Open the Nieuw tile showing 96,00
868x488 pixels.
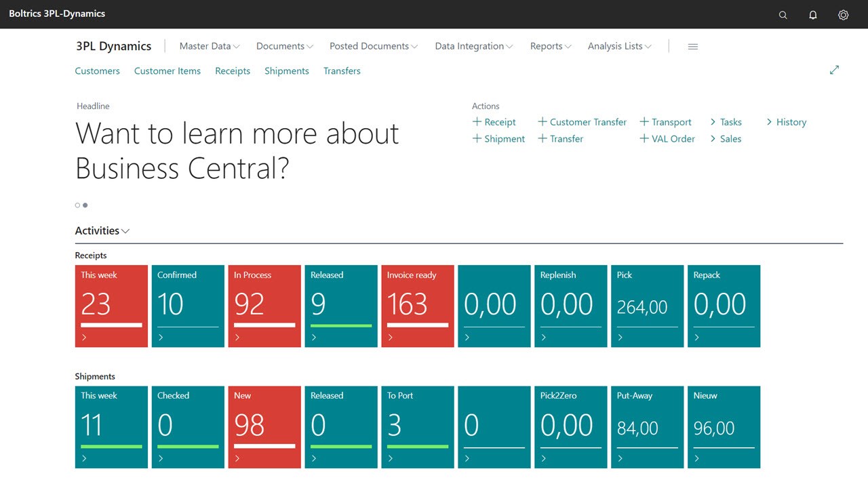click(x=724, y=427)
